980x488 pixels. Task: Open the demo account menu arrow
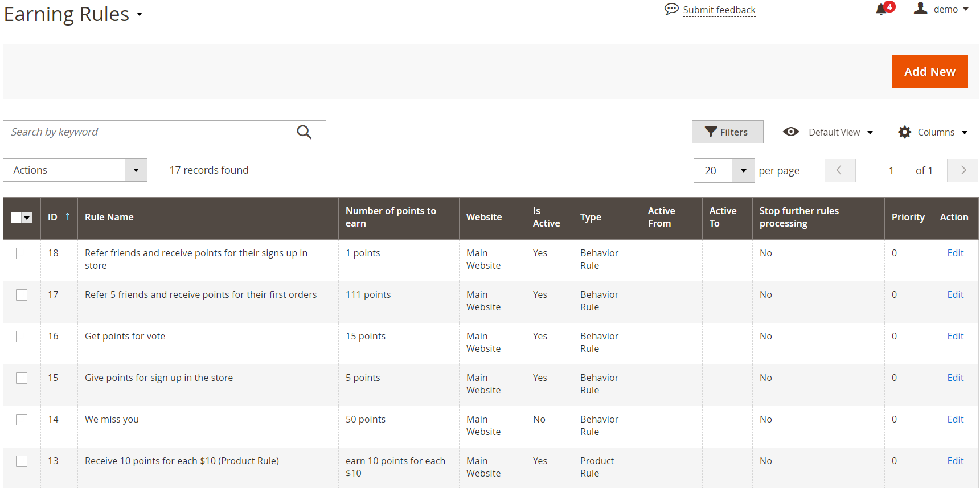click(x=966, y=9)
